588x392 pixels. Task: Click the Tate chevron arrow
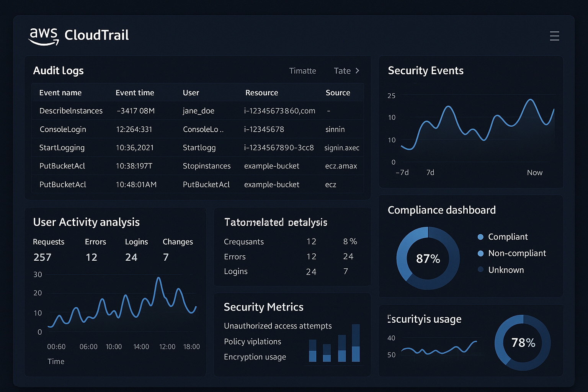click(x=358, y=71)
